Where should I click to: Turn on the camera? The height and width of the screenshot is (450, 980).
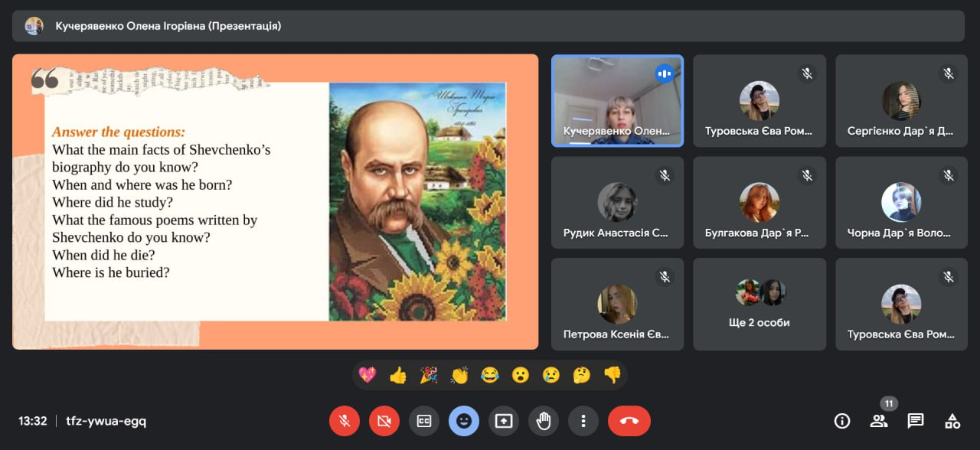[384, 421]
